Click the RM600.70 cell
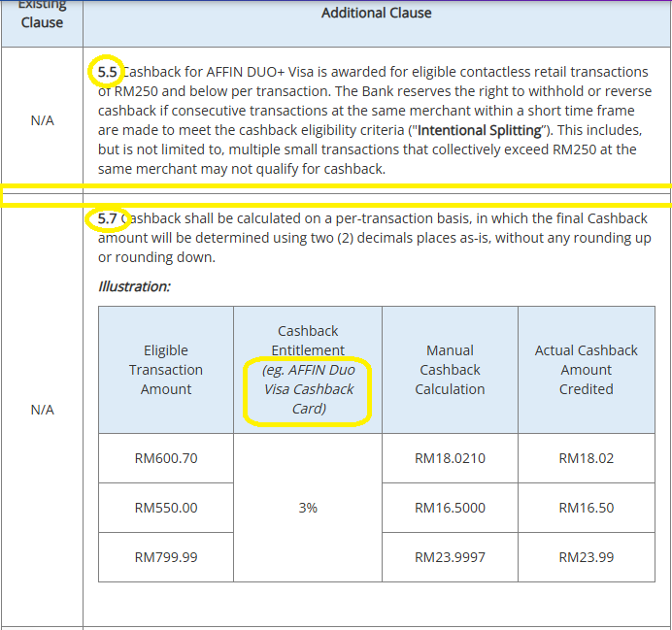The height and width of the screenshot is (630, 672). click(166, 458)
